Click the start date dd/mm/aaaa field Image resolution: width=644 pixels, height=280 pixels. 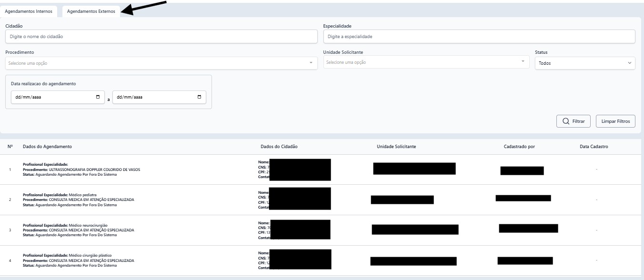coord(58,97)
